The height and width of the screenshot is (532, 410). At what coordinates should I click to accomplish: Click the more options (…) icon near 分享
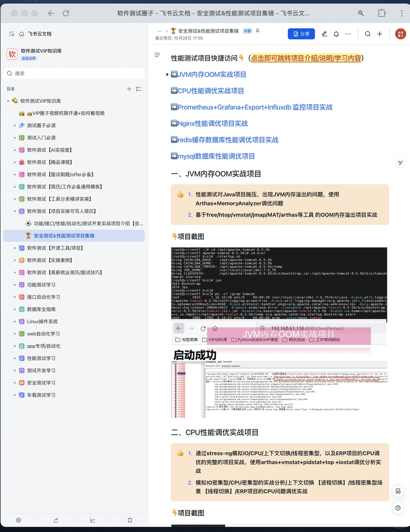tap(348, 34)
